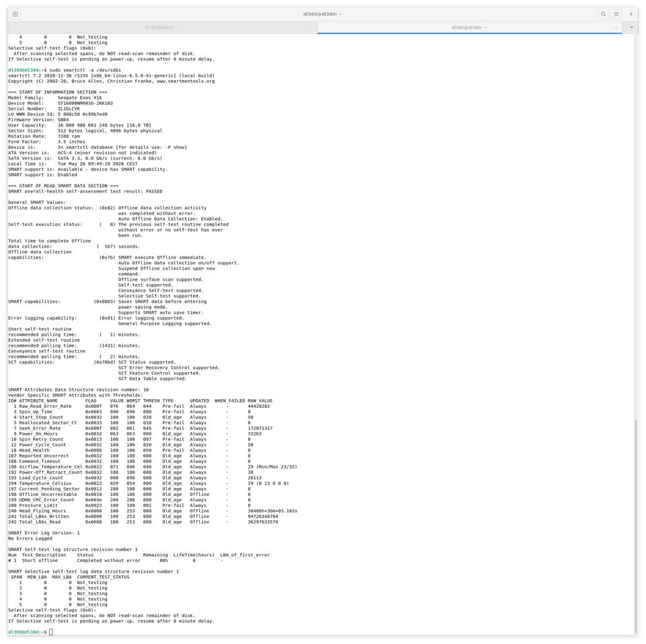This screenshot has height=644, width=646.
Task: Open the hamburger menu
Action: point(616,14)
